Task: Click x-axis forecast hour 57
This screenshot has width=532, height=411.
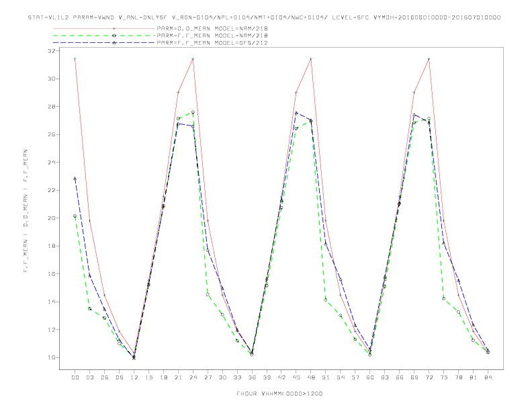Action: pos(355,377)
